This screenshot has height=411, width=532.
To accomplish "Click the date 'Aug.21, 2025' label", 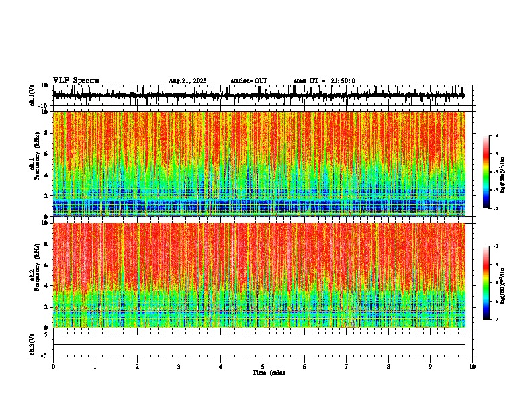I will click(x=187, y=81).
